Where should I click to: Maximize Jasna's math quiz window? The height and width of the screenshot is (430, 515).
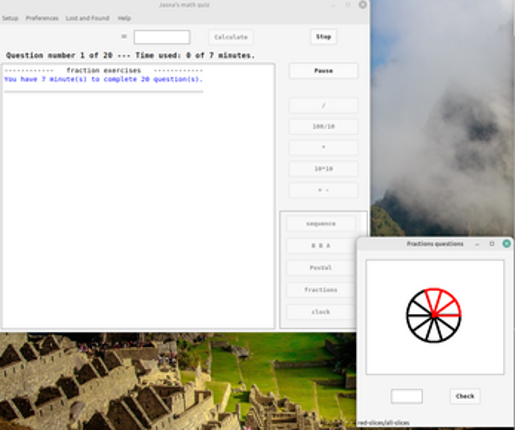[x=348, y=5]
